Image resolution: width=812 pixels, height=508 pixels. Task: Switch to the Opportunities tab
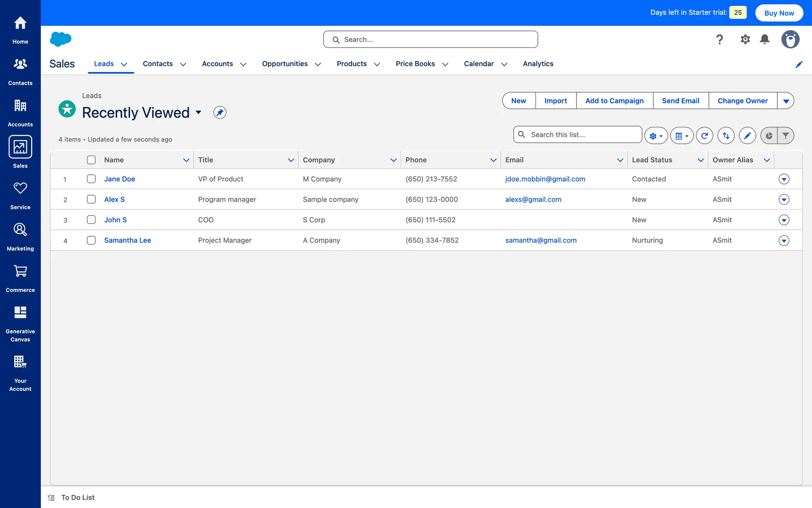pos(285,63)
